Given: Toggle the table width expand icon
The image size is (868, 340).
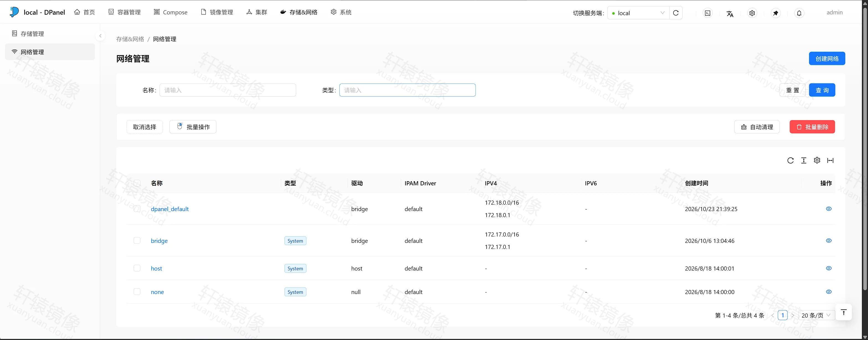Looking at the screenshot, I should (x=831, y=160).
